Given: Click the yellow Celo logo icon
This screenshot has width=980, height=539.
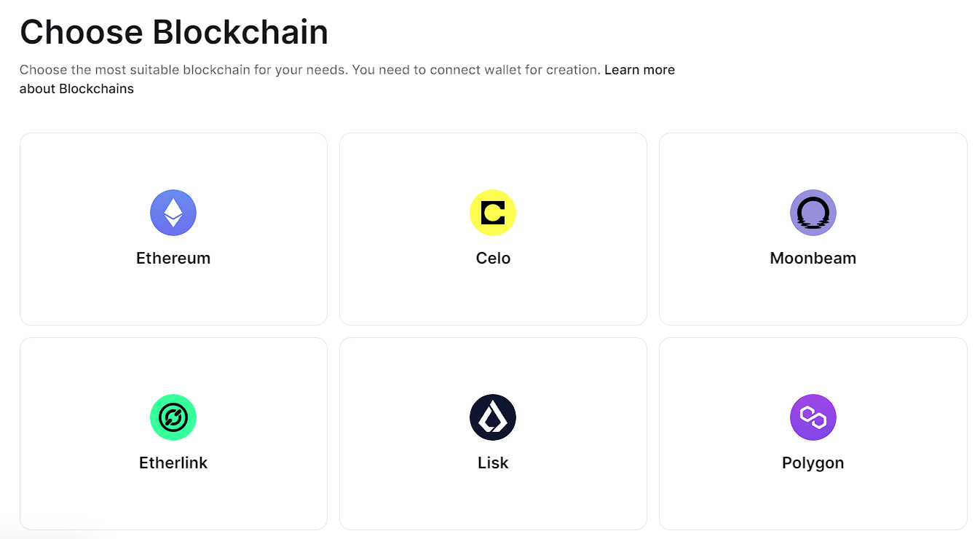Looking at the screenshot, I should point(493,213).
